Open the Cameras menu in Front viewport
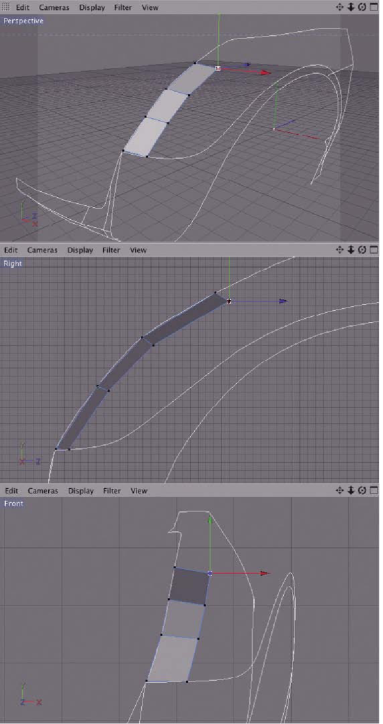This screenshot has width=383, height=724. (x=43, y=491)
